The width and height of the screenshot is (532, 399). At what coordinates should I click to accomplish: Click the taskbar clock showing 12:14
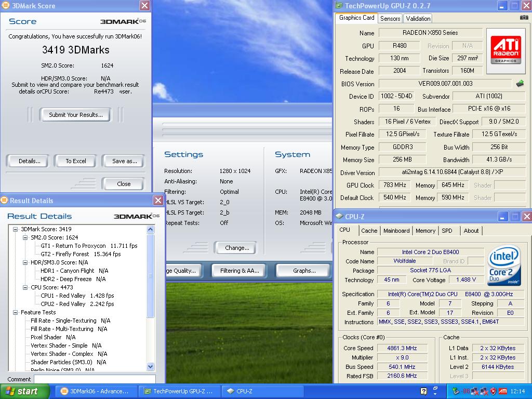[x=517, y=392]
